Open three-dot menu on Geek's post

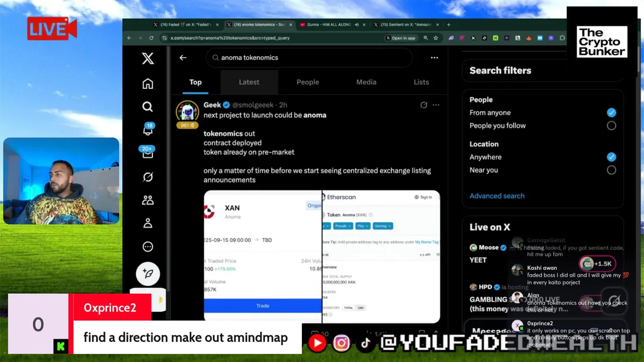tap(436, 105)
